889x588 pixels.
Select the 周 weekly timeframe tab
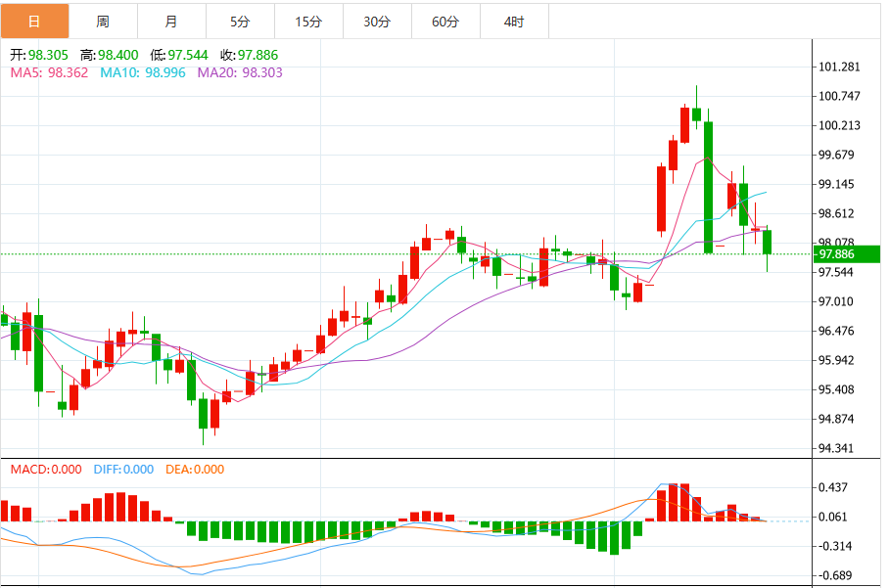(103, 21)
